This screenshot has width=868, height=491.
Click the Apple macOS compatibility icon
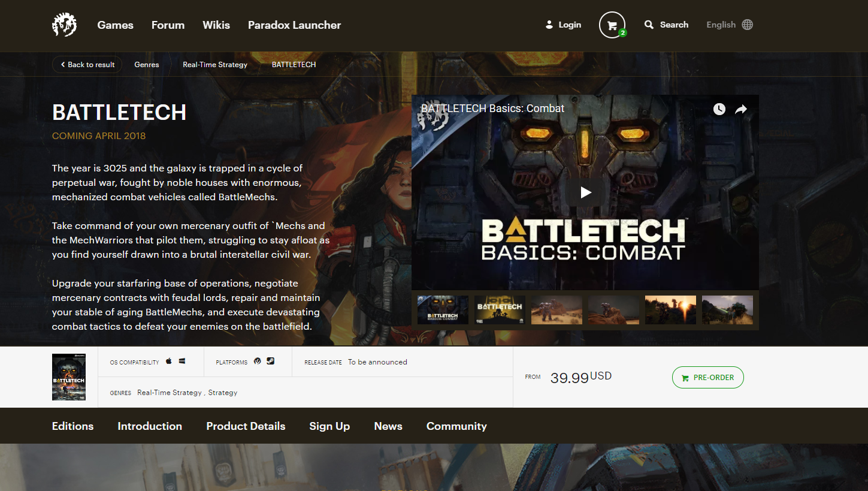tap(169, 362)
